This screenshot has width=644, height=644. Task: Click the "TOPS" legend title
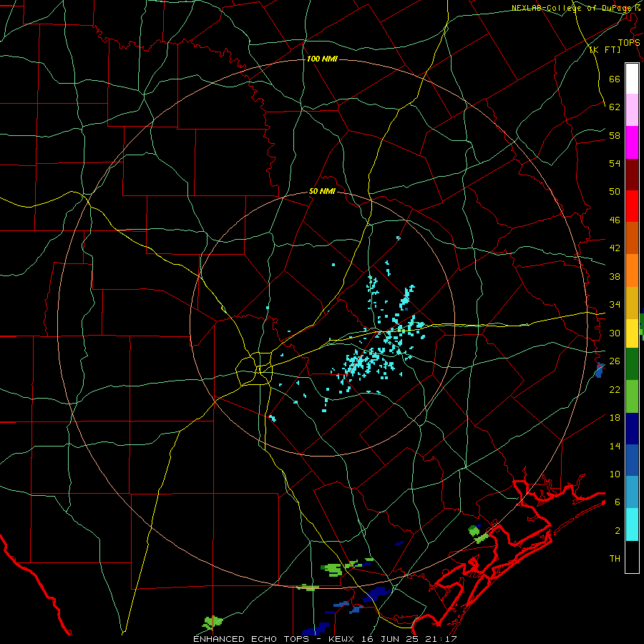(629, 42)
